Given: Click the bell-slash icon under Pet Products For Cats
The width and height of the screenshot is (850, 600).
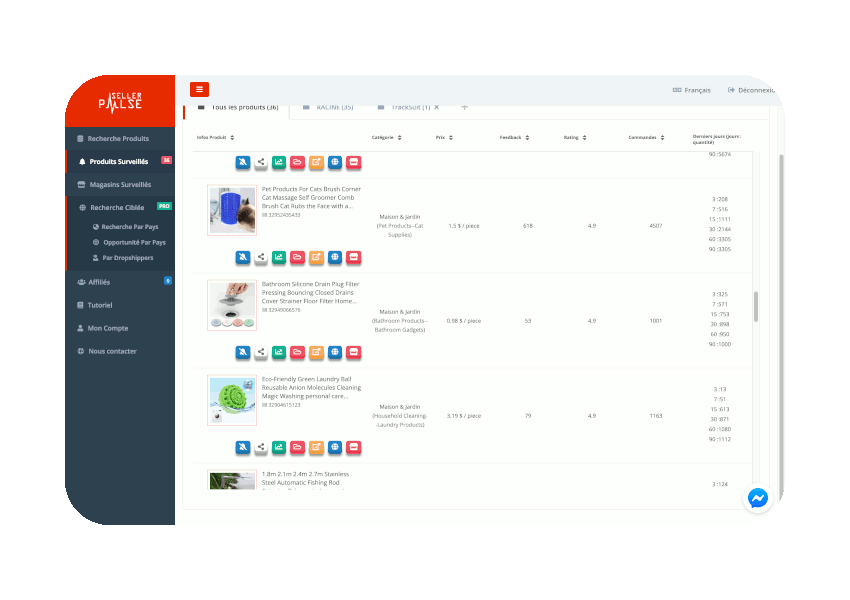Looking at the screenshot, I should click(243, 256).
